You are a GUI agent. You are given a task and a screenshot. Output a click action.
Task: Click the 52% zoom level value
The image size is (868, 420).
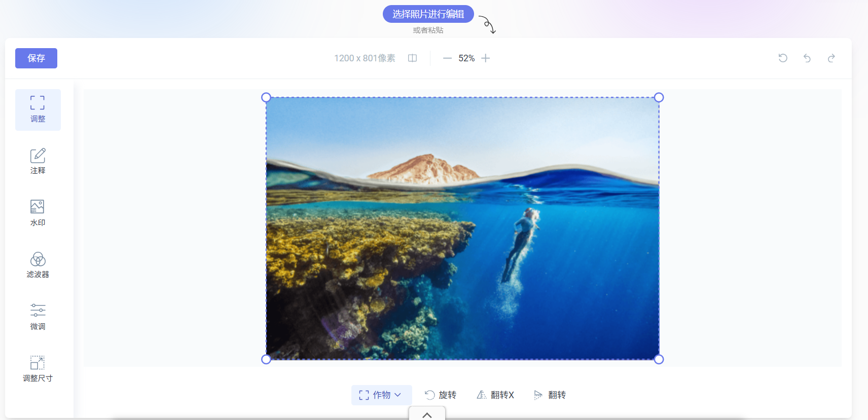(466, 58)
